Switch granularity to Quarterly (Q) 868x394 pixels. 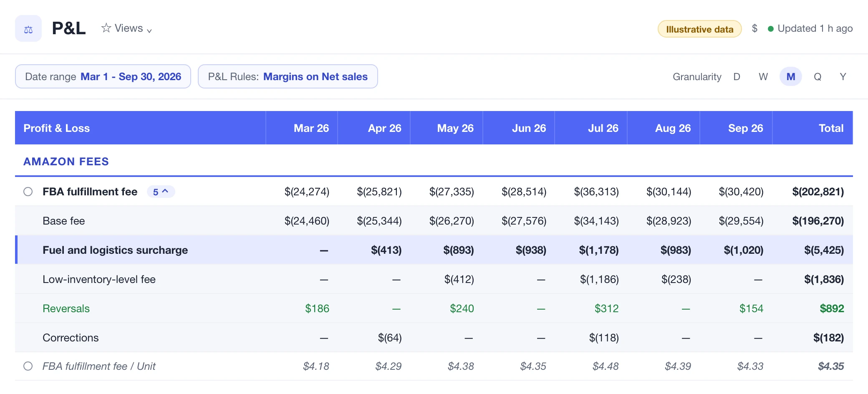[x=818, y=77]
